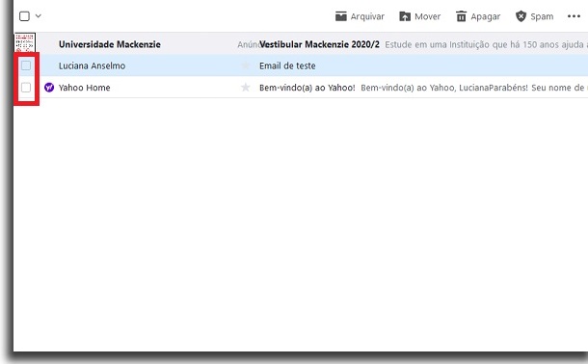Tick the select-all checkbox in toolbar
Screen dimensions: 588x364
point(24,16)
